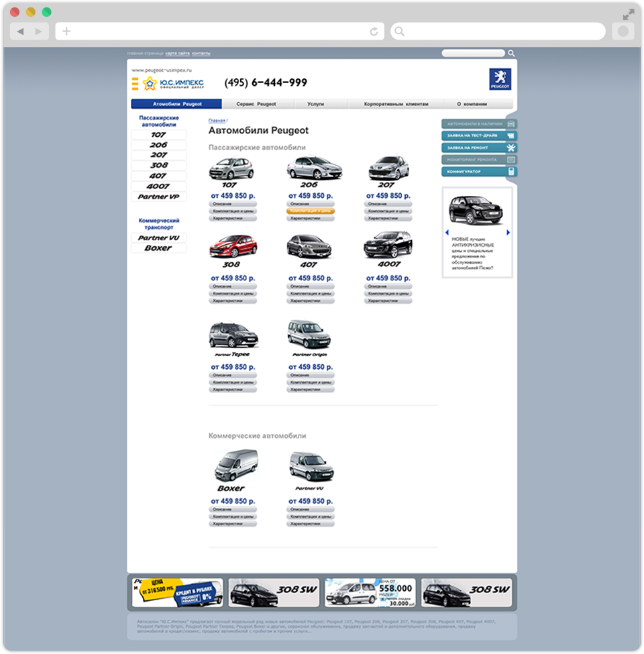Image resolution: width=644 pixels, height=654 pixels.
Task: Click Комплектация и цены under 308
Action: click(x=233, y=294)
